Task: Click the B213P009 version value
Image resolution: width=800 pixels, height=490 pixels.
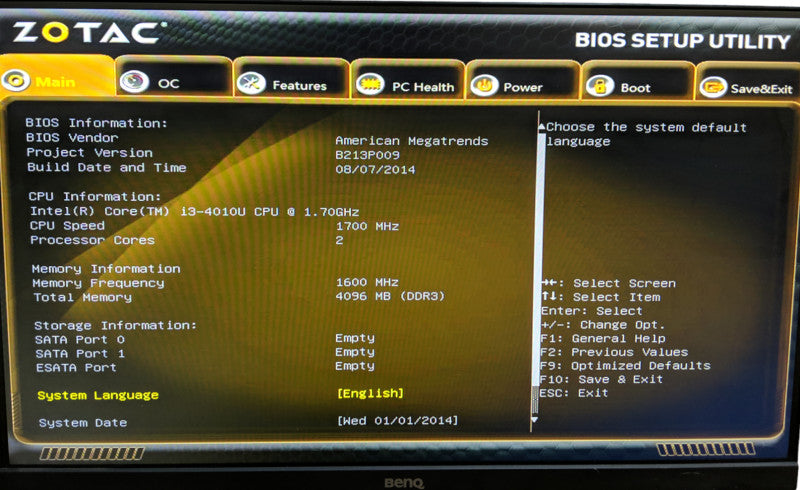Action: tap(367, 155)
